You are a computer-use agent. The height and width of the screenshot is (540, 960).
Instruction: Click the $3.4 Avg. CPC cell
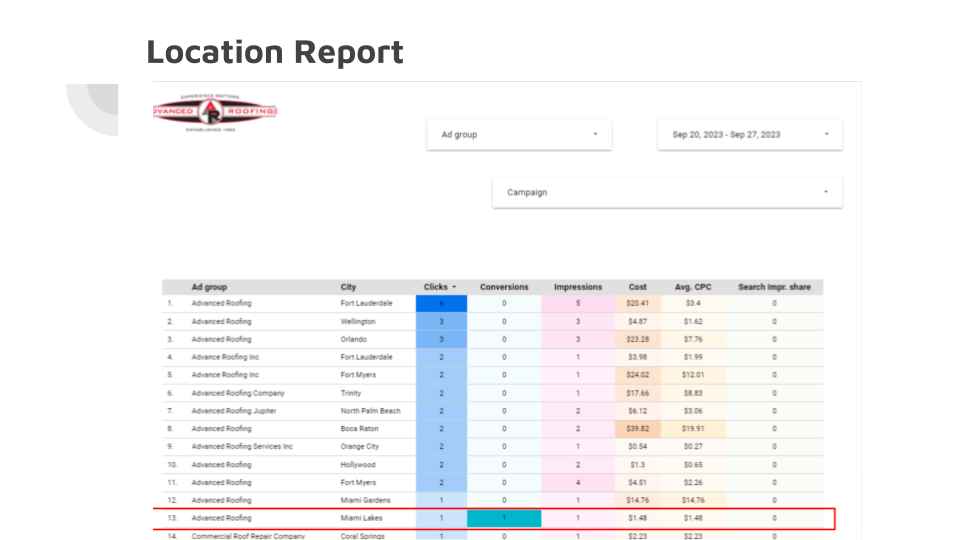(x=693, y=304)
